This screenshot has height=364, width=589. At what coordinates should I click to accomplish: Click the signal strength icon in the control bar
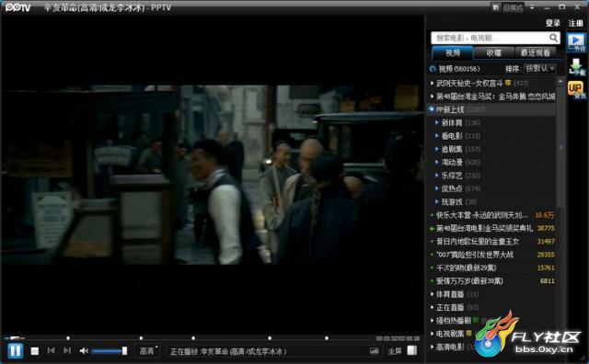click(x=375, y=351)
